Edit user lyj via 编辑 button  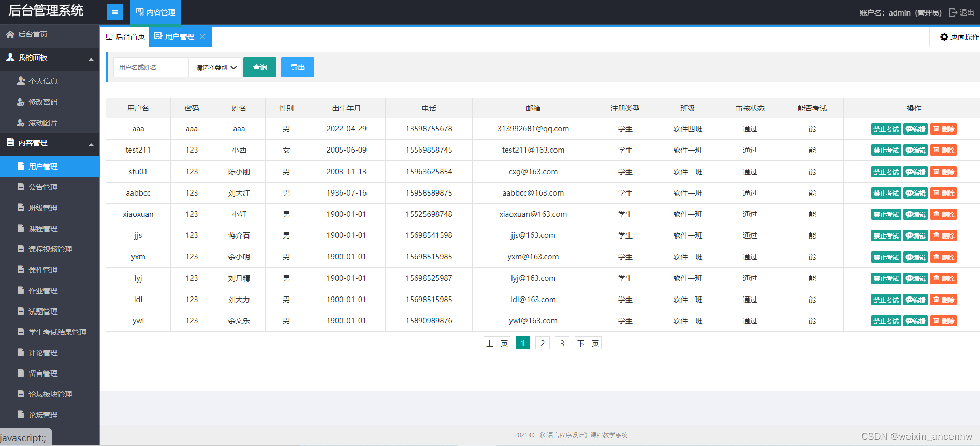[916, 279]
